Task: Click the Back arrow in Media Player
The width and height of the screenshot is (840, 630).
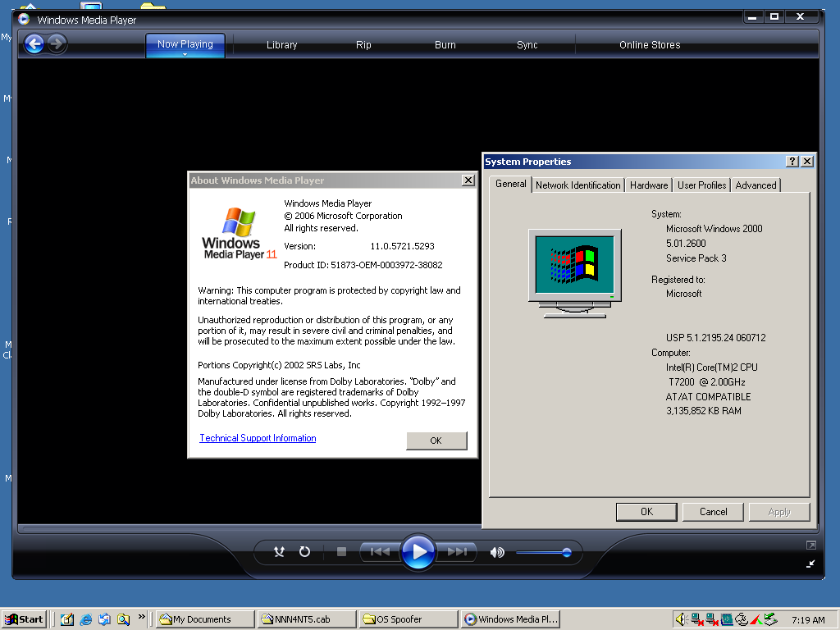Action: tap(34, 44)
